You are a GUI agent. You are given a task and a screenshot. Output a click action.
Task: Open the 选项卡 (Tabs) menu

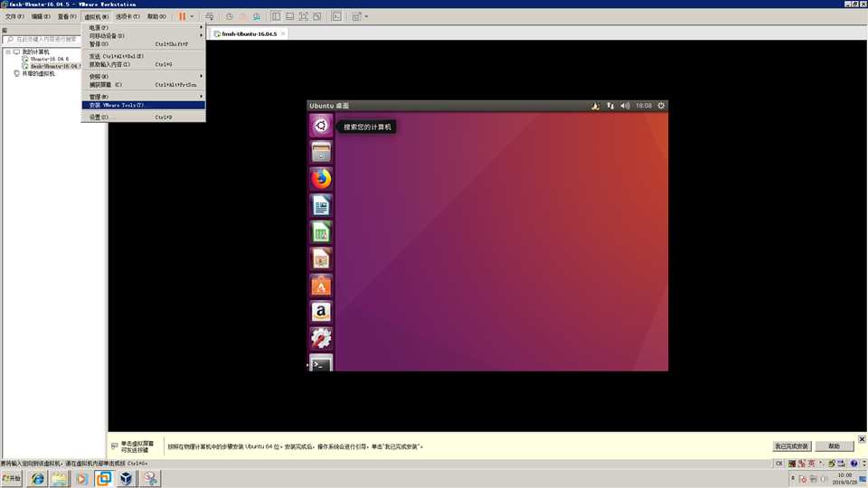(127, 16)
